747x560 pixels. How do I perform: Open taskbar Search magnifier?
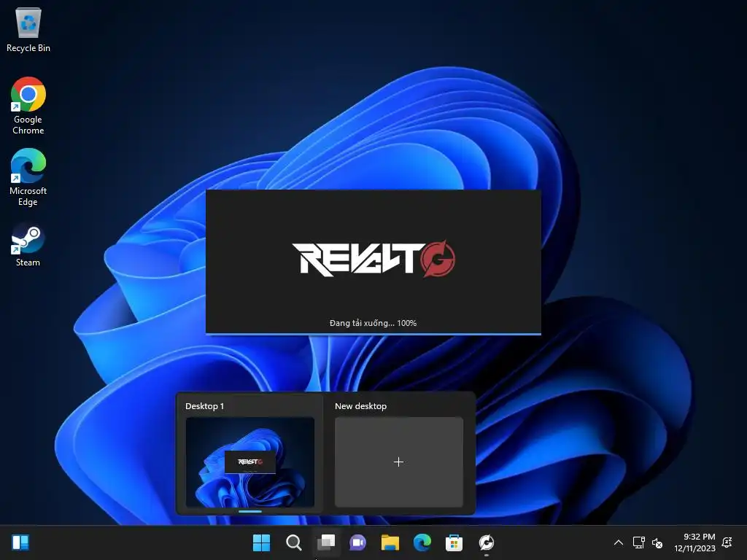293,542
